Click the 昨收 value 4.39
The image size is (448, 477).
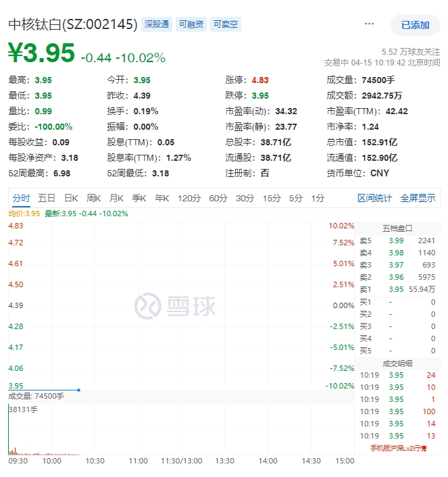142,96
